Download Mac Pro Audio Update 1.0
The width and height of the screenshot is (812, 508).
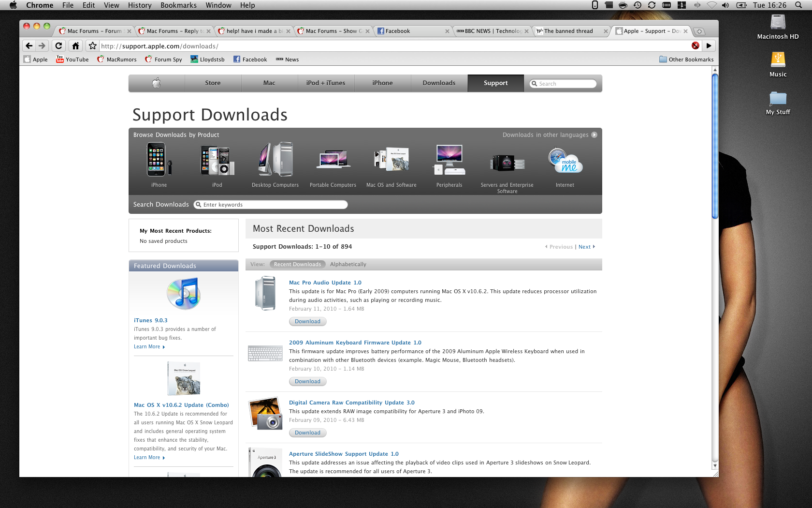(x=307, y=321)
